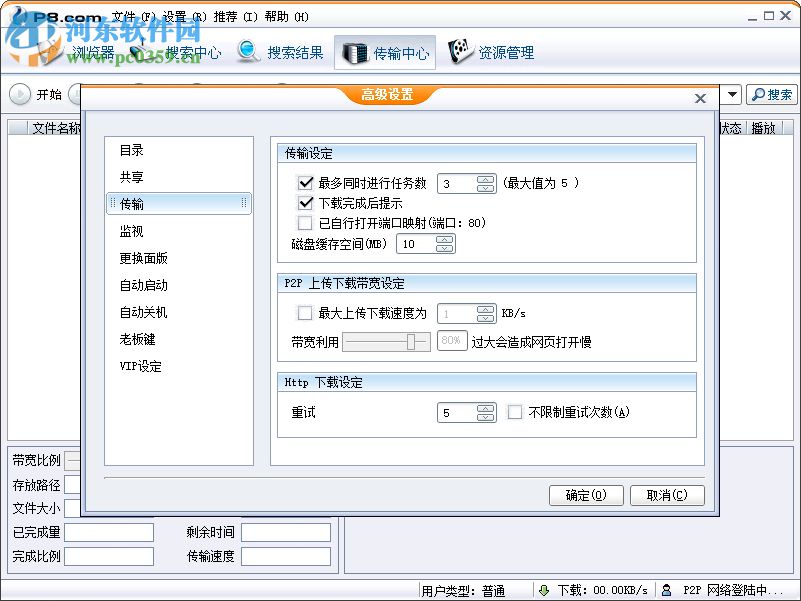Screen dimensions: 801x601
Task: Toggle 最多同时进行任务数 checkbox
Action: [x=305, y=182]
